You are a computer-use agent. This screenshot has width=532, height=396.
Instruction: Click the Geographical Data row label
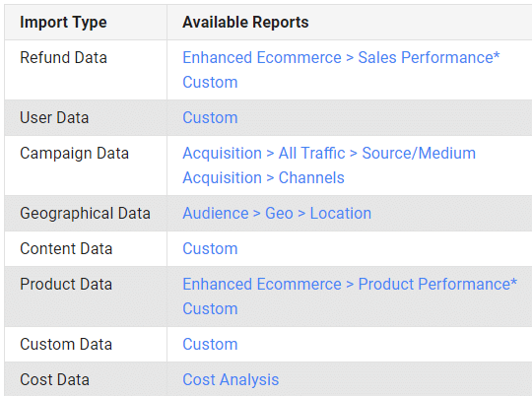(x=85, y=214)
